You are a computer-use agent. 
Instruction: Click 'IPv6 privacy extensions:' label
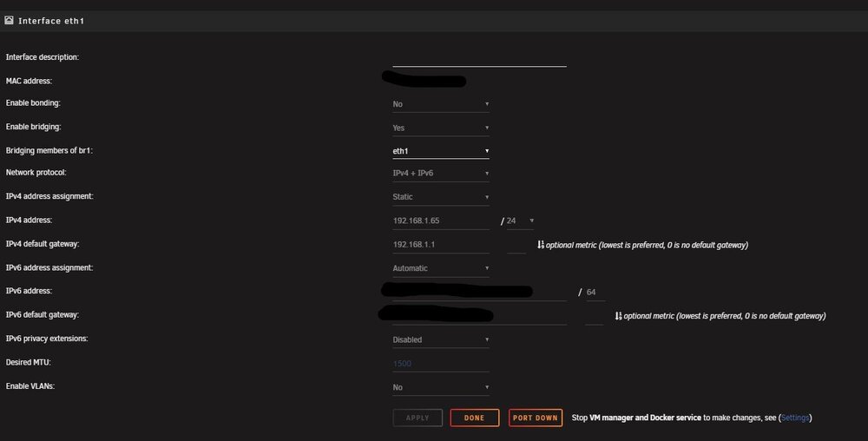click(x=47, y=339)
